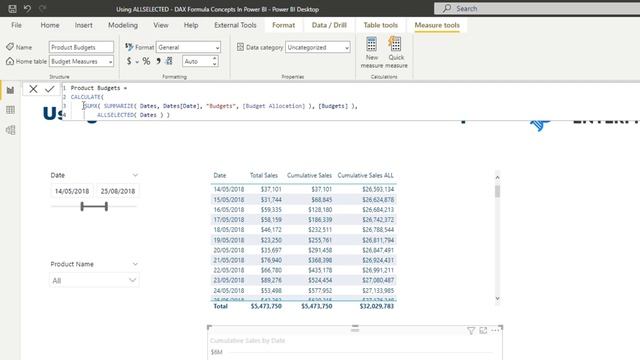Click decimal places Auto stepper arrows

(215, 61)
